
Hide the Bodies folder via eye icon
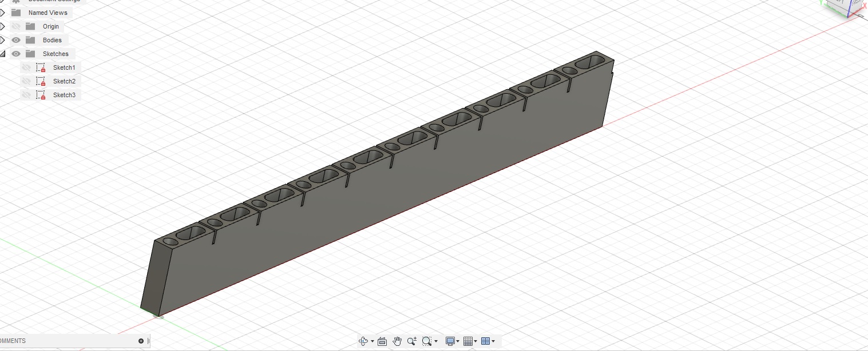click(x=16, y=40)
